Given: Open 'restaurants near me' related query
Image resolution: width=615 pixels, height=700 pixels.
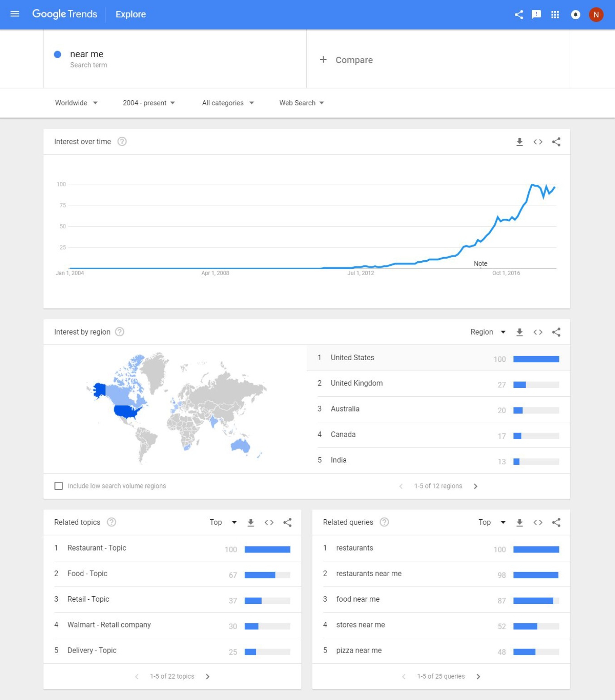Looking at the screenshot, I should (x=441, y=574).
